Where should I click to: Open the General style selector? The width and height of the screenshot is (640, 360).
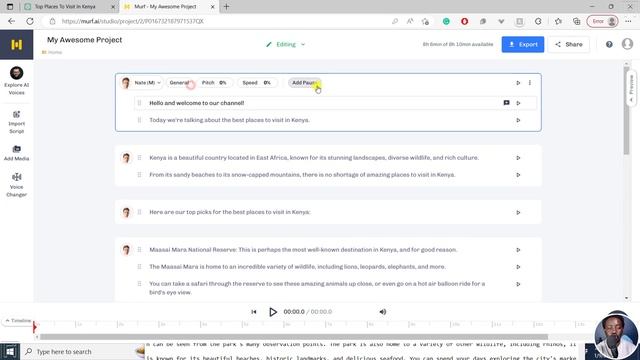[x=180, y=83]
